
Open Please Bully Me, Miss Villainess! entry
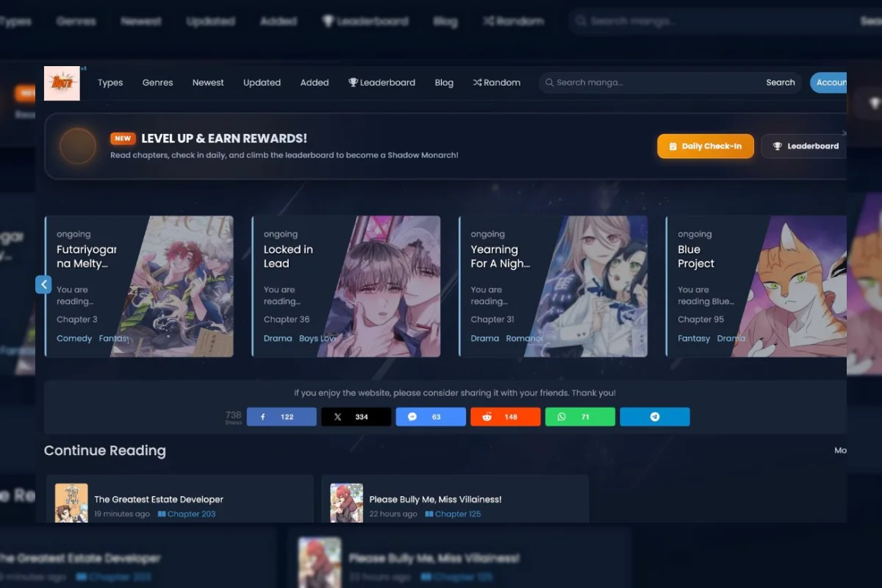[x=435, y=500]
